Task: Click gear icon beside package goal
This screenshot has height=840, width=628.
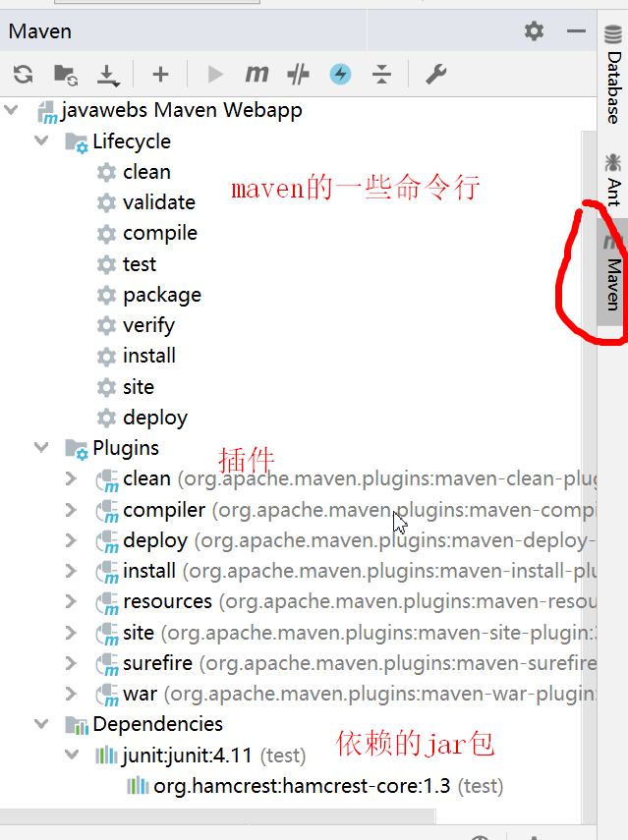Action: 106,295
